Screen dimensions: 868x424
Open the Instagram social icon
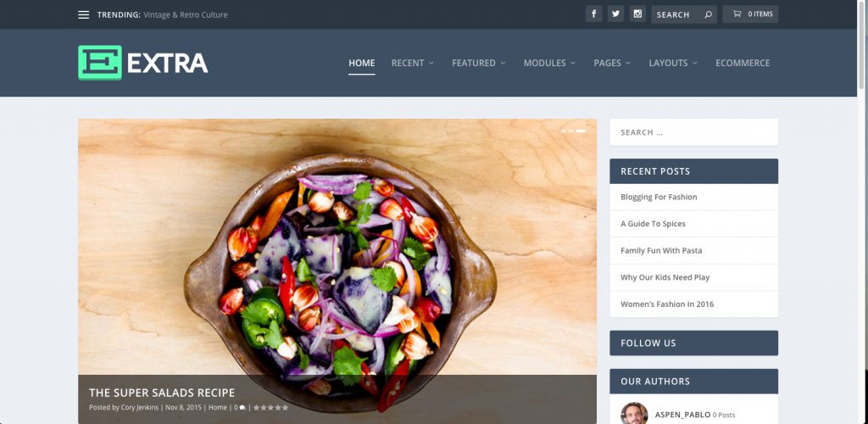tap(637, 14)
